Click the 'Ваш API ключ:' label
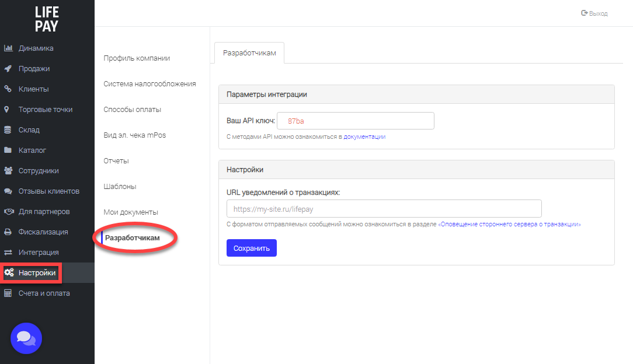The height and width of the screenshot is (364, 633). (251, 121)
